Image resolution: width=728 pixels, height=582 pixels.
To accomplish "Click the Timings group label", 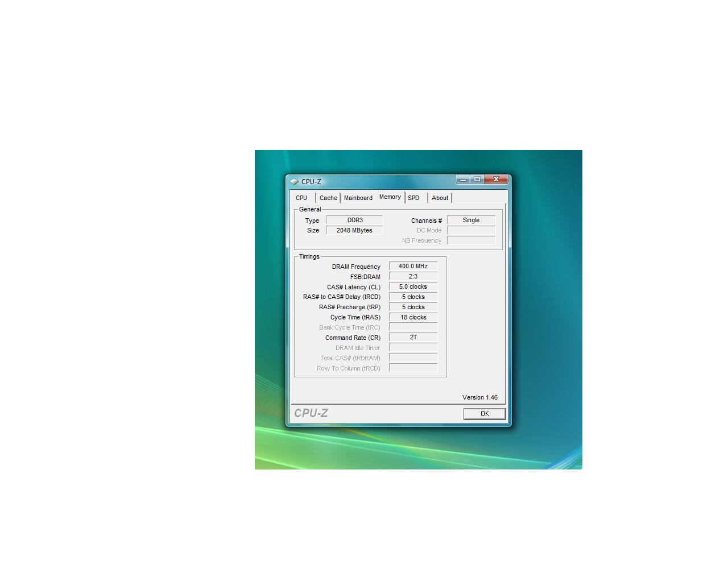I will (x=309, y=256).
